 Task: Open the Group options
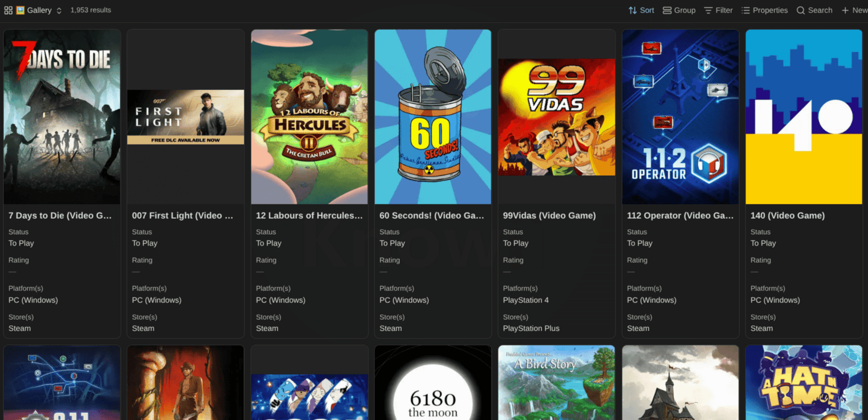[679, 10]
